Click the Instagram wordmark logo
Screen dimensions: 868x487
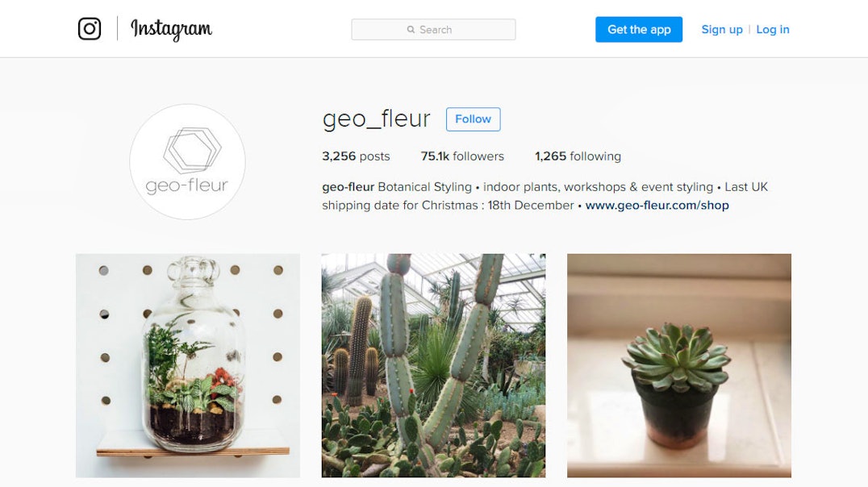171,29
